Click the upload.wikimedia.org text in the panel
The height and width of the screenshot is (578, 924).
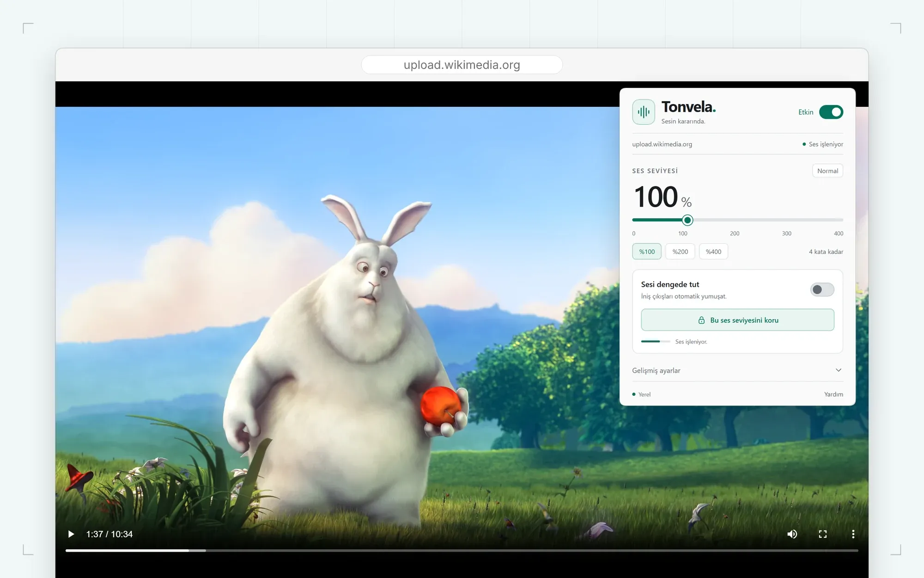click(662, 144)
